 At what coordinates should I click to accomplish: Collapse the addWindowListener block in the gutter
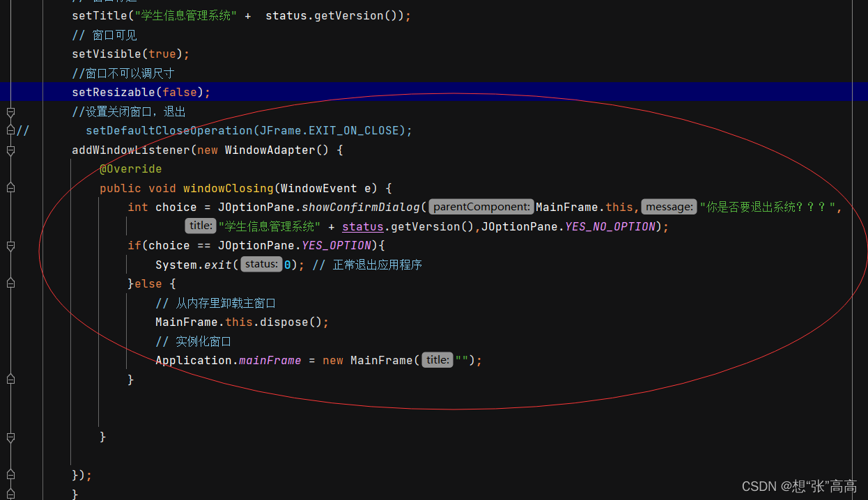tap(10, 150)
